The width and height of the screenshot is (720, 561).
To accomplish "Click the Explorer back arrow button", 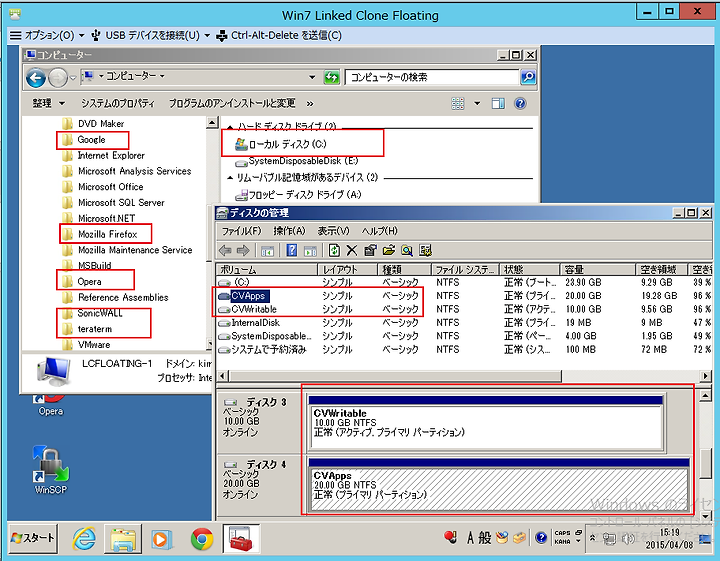I will click(x=35, y=77).
